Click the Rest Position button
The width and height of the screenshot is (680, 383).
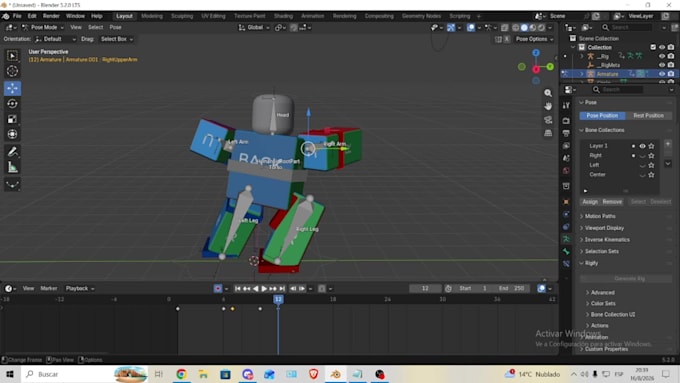(x=648, y=116)
